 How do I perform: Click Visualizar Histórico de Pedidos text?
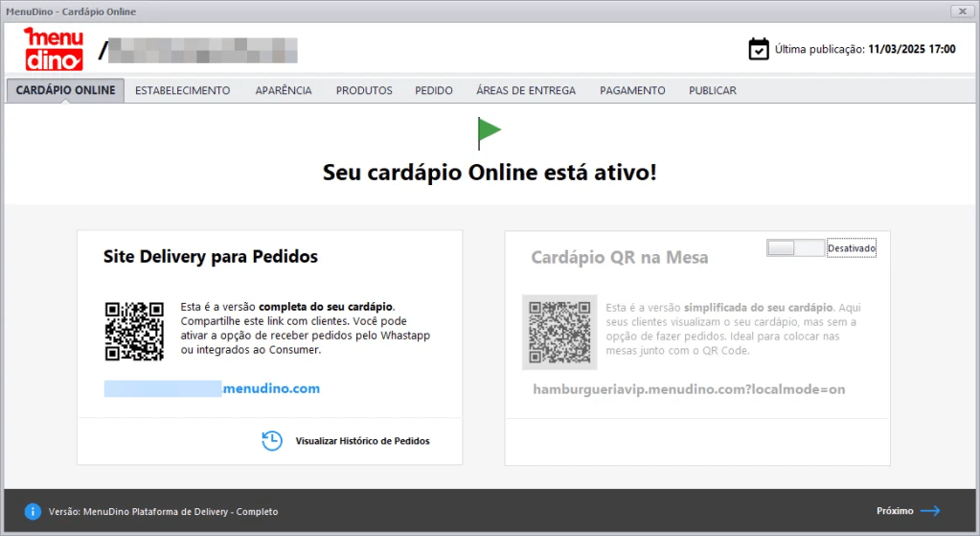(x=362, y=441)
